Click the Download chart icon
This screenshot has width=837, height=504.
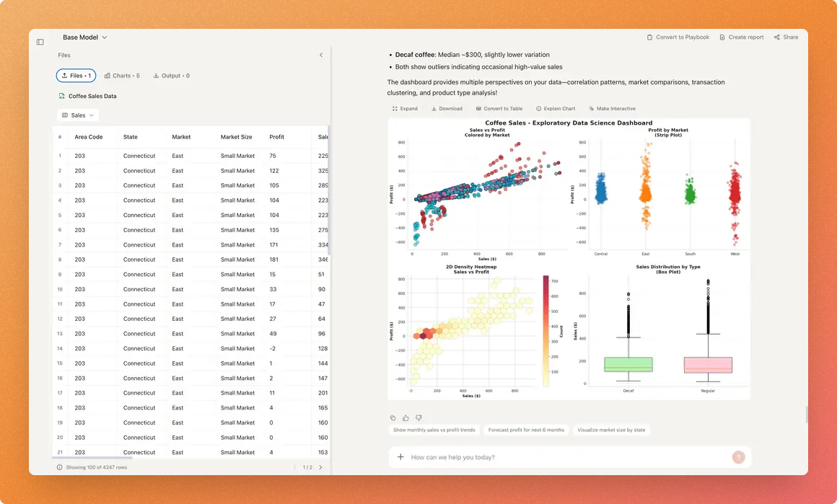pyautogui.click(x=447, y=108)
